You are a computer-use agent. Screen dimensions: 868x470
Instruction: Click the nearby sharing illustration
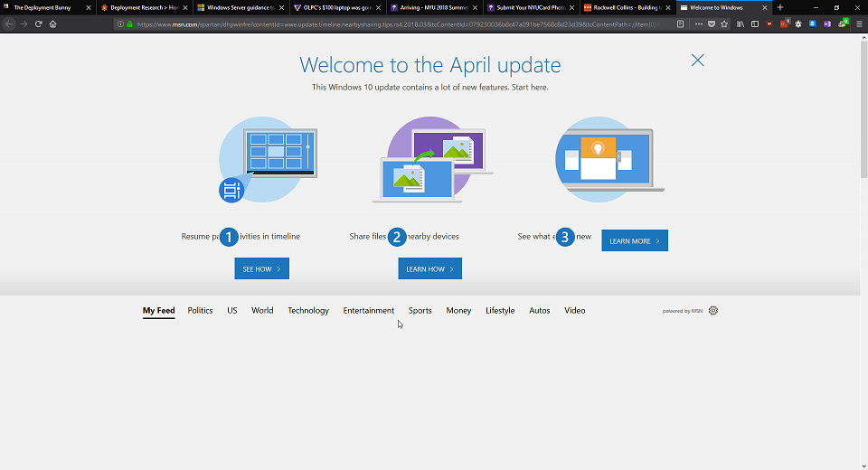click(x=432, y=159)
